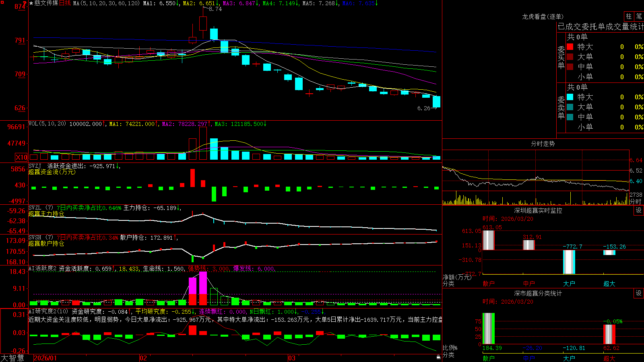Click the red square icon at top-left corner
This screenshot has height=362, width=644.
point(2,2)
